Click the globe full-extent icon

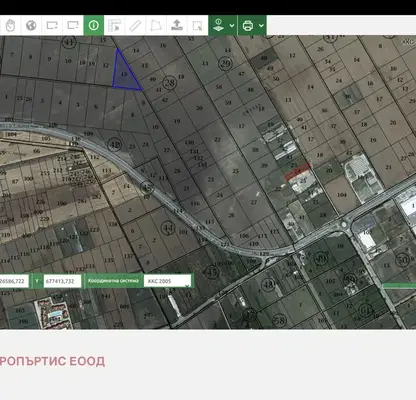pos(31,25)
